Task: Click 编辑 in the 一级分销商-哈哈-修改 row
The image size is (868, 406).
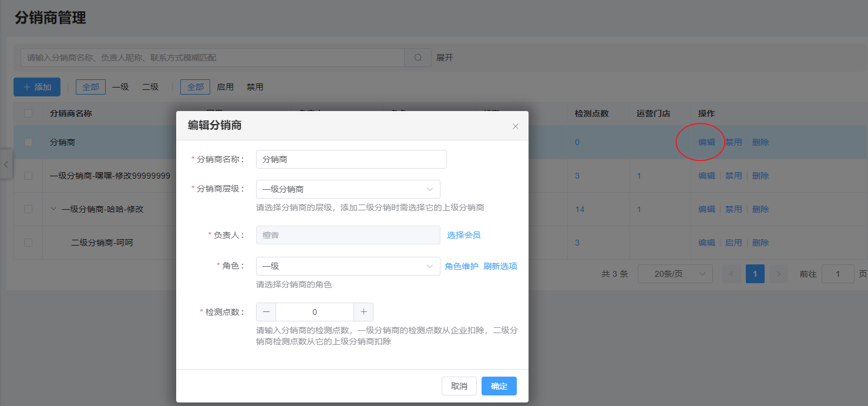Action: coord(706,209)
